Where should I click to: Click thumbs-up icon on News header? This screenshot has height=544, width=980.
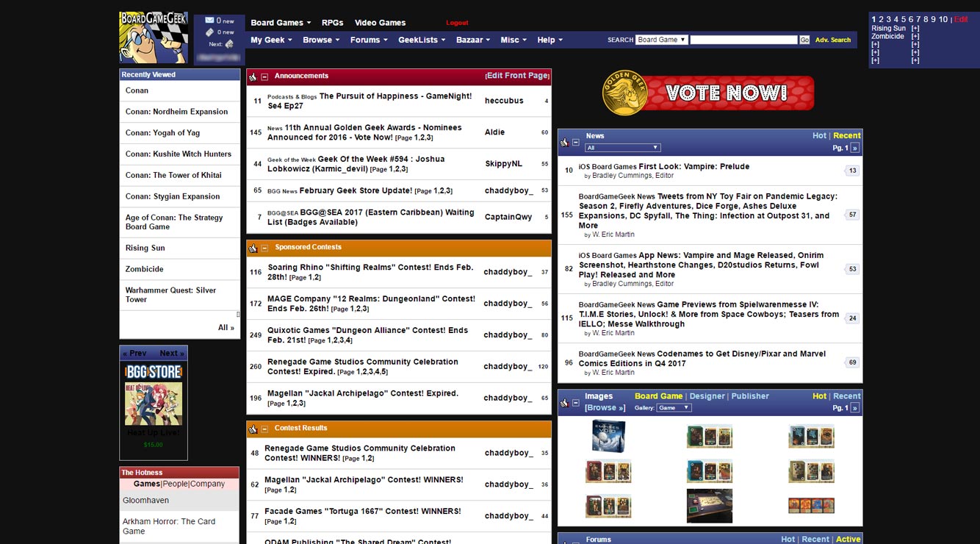[564, 142]
